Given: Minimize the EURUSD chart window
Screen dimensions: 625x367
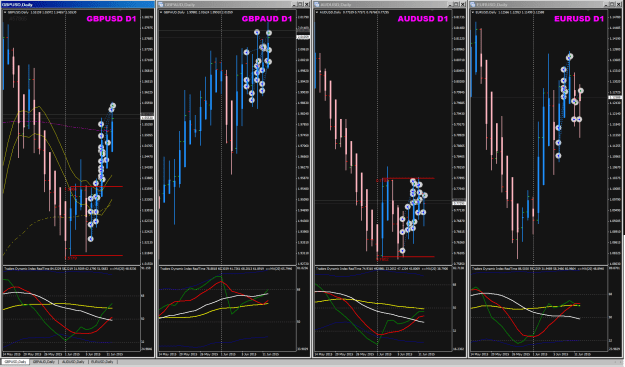Looking at the screenshot, I should [x=607, y=4].
